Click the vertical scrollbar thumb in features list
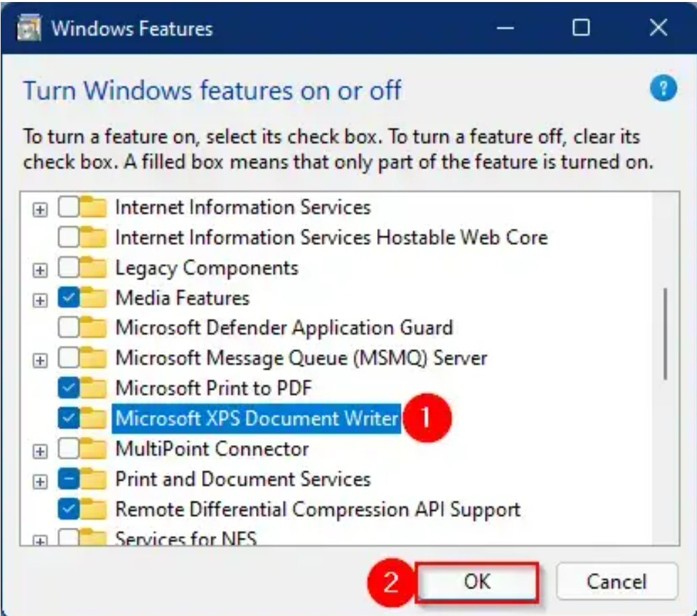 coord(665,334)
